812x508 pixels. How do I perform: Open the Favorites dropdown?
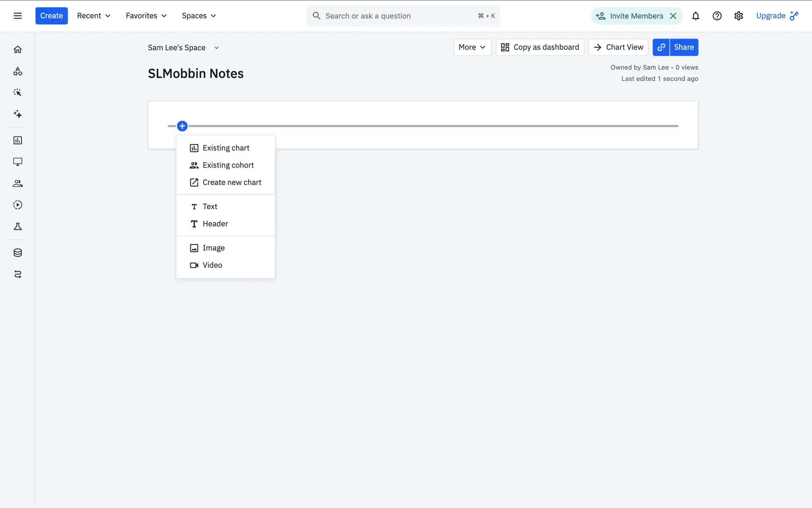point(146,16)
